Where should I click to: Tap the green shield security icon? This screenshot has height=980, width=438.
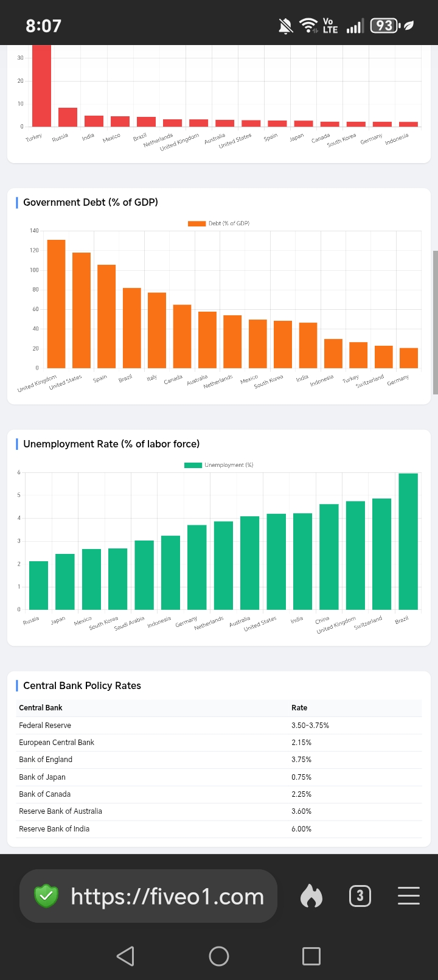(x=46, y=895)
